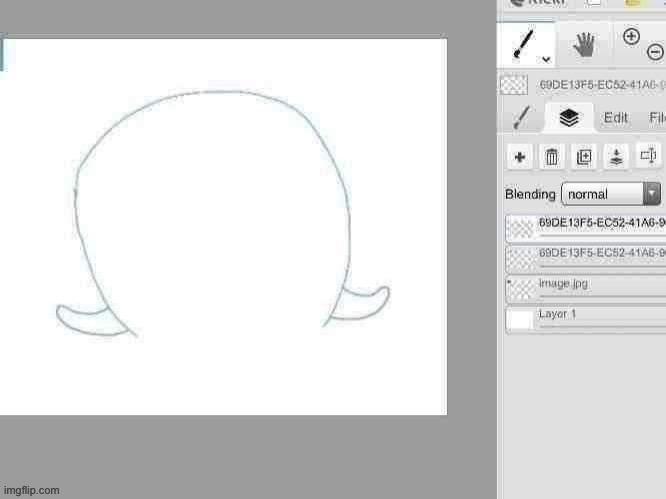666x499 pixels.
Task: Select the image.jpg layer
Action: click(x=586, y=289)
